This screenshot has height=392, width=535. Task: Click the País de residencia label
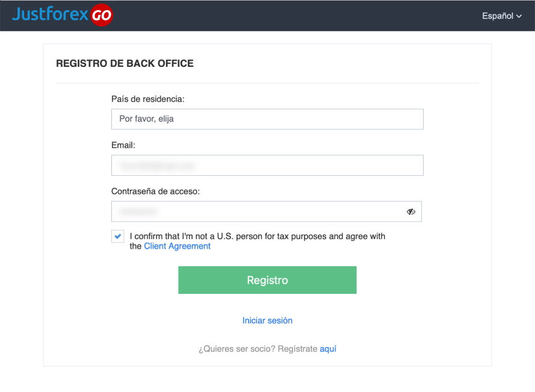147,99
